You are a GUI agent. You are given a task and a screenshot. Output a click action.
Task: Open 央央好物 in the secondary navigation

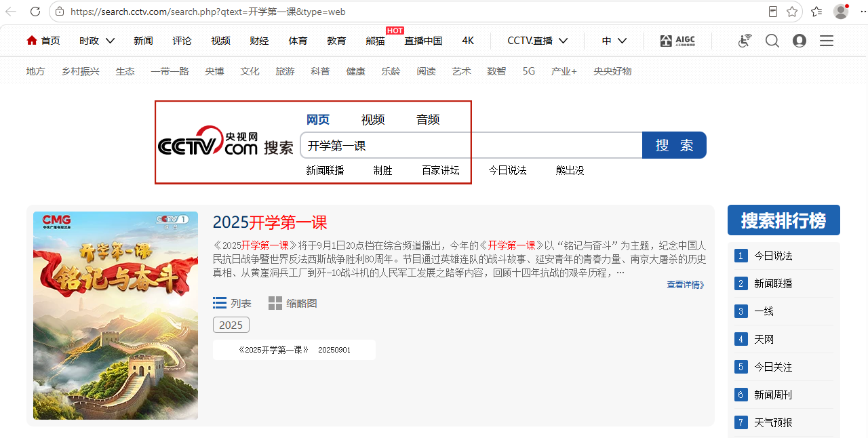(x=612, y=71)
